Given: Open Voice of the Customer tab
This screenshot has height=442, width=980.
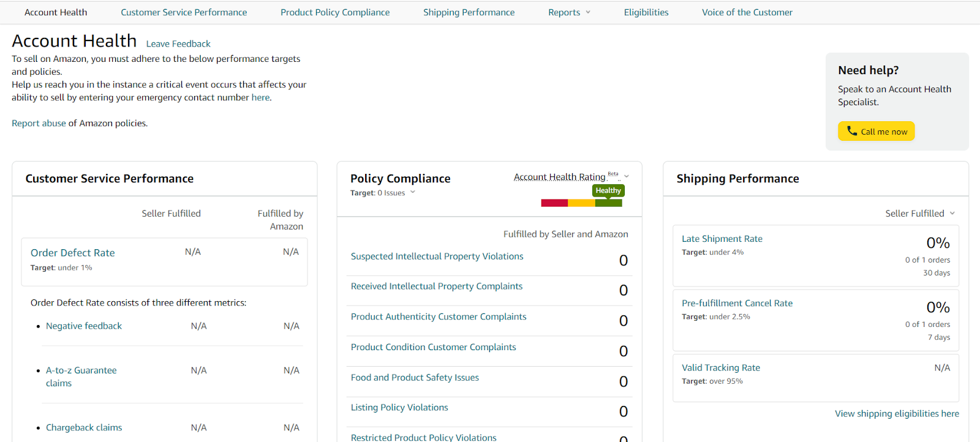Looking at the screenshot, I should (747, 12).
